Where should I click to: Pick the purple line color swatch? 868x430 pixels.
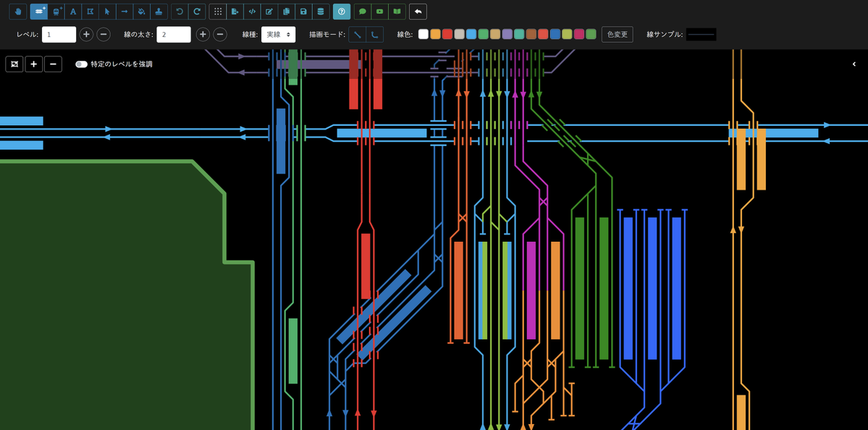coord(507,34)
